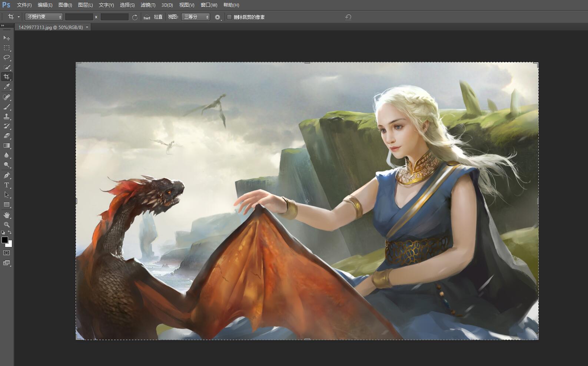Expand the crop tool preset picker arrow
This screenshot has height=366, width=588.
pyautogui.click(x=19, y=17)
